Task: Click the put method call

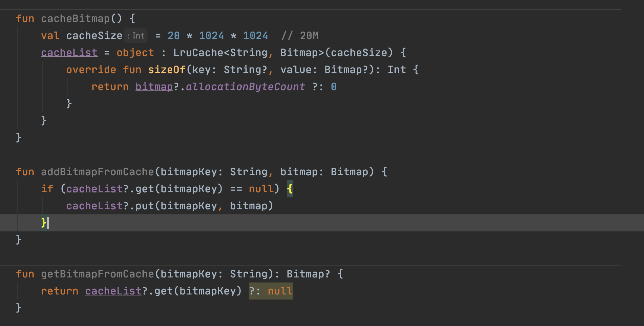Action: (145, 206)
